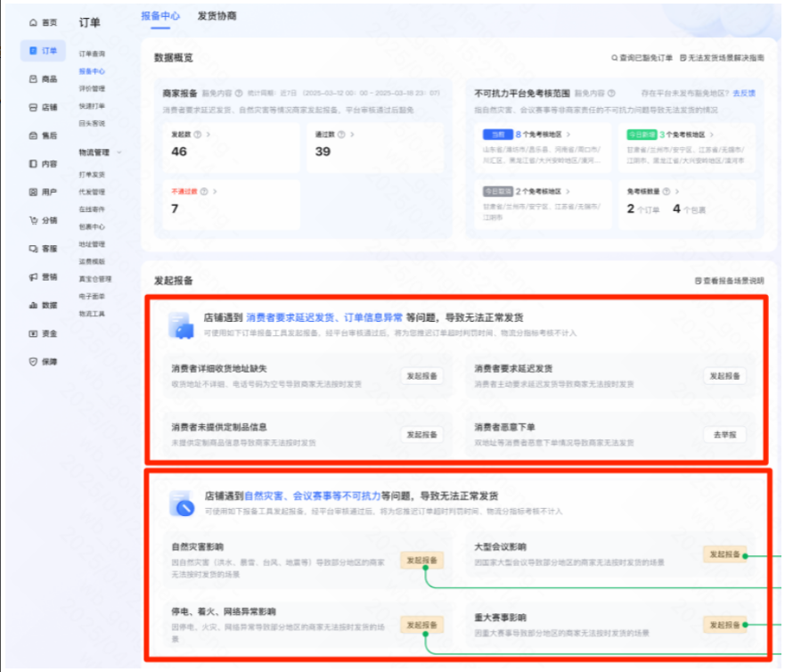Go to 首页 home in the sidebar
785x672 pixels.
(x=43, y=22)
